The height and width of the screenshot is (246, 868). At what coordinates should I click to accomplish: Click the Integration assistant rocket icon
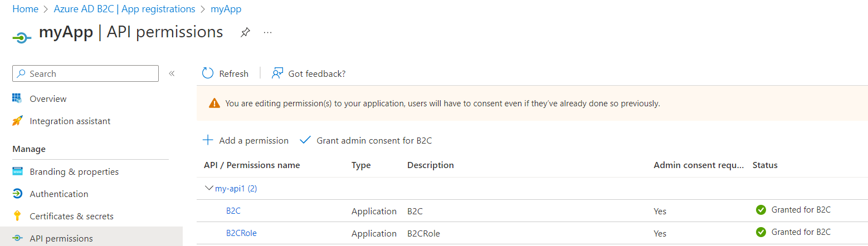click(x=17, y=121)
